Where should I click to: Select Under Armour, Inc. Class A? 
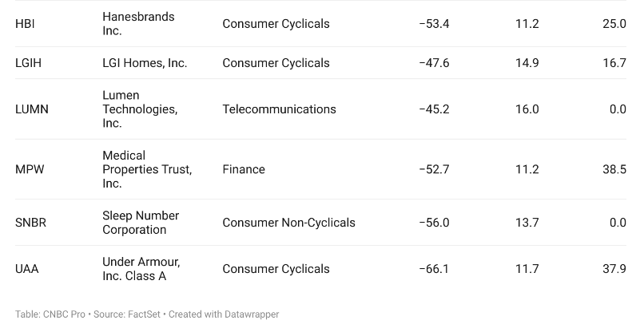click(141, 269)
